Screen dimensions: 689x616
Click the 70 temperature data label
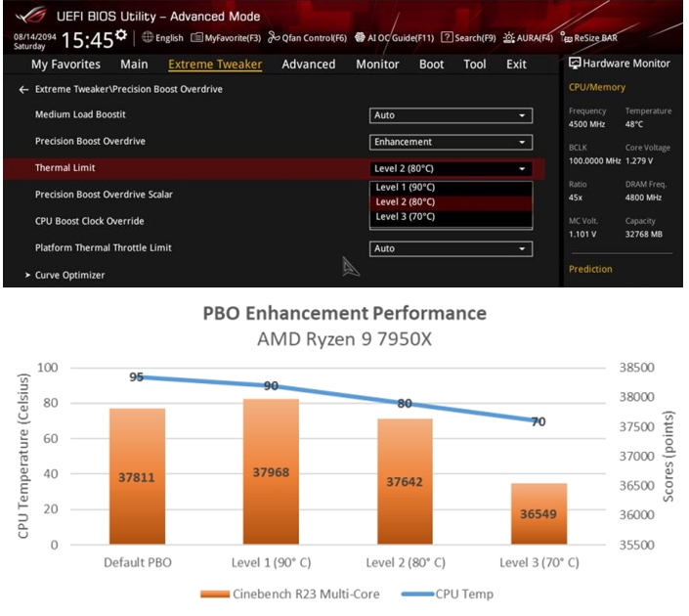pos(538,422)
